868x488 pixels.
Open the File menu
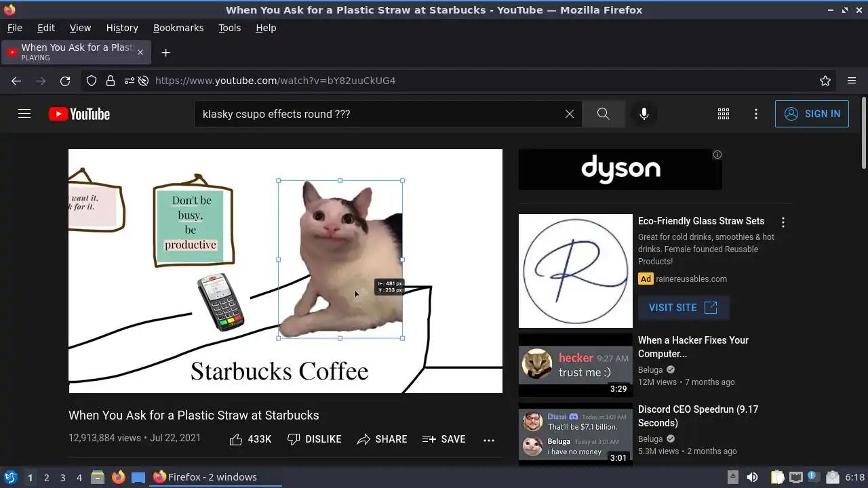[x=15, y=28]
